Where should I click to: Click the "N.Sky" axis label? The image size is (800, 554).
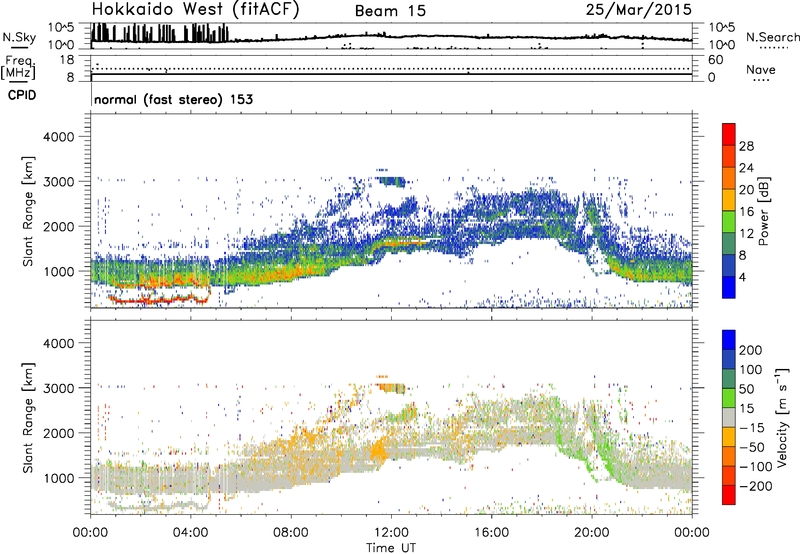point(19,37)
